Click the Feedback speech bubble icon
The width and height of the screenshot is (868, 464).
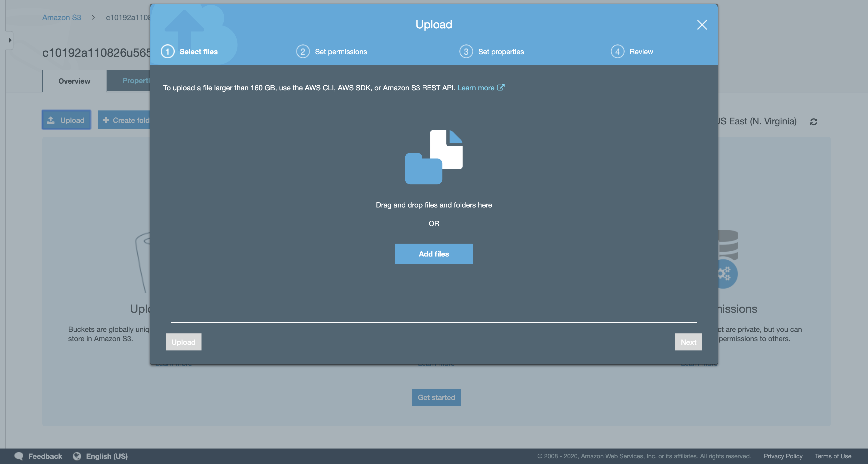(x=19, y=456)
